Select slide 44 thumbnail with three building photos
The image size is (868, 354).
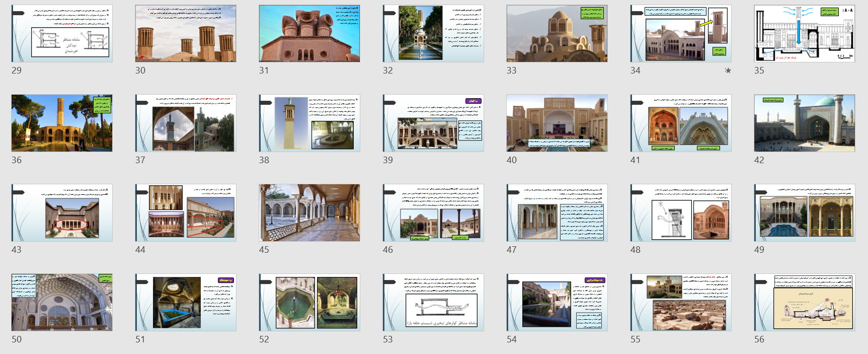pos(186,213)
